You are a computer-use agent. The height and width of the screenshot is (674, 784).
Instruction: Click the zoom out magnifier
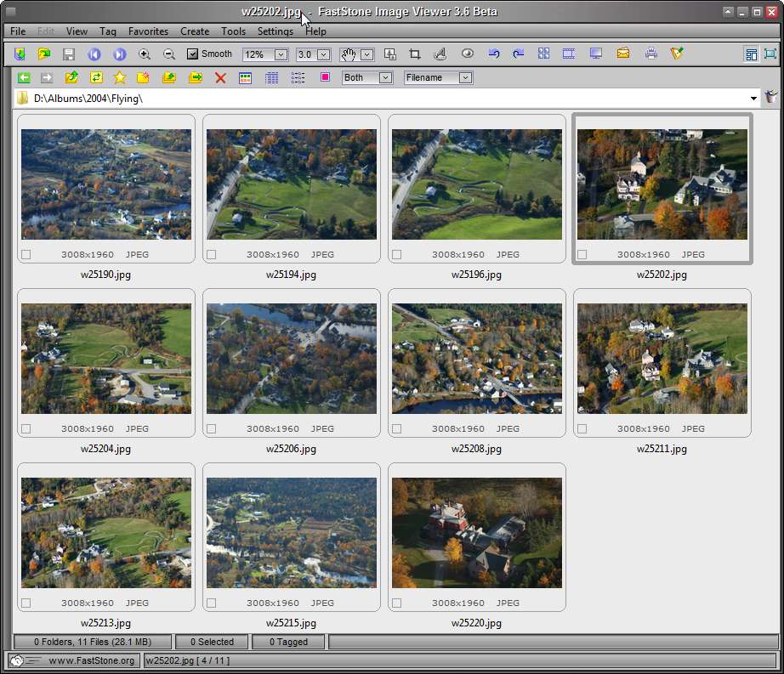169,54
